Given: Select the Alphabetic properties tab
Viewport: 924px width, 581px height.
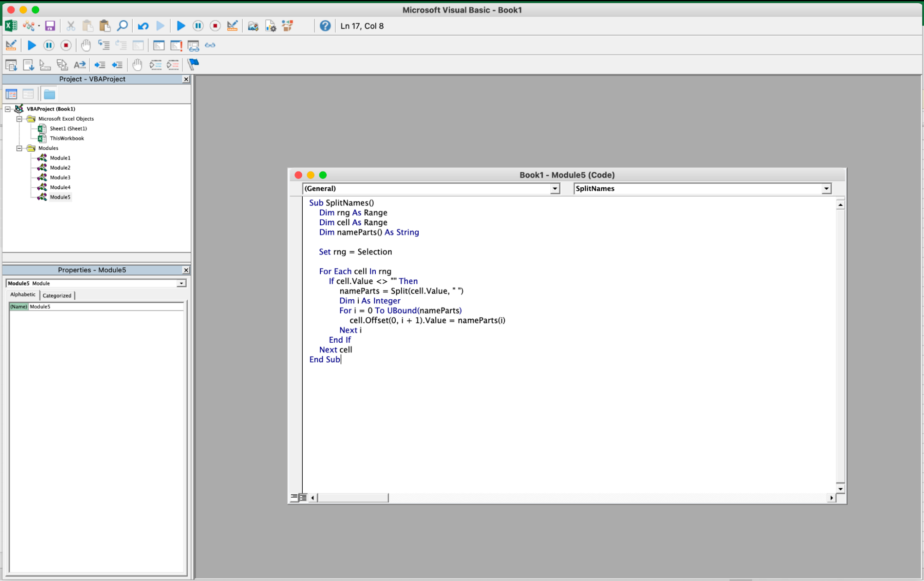Looking at the screenshot, I should coord(22,295).
